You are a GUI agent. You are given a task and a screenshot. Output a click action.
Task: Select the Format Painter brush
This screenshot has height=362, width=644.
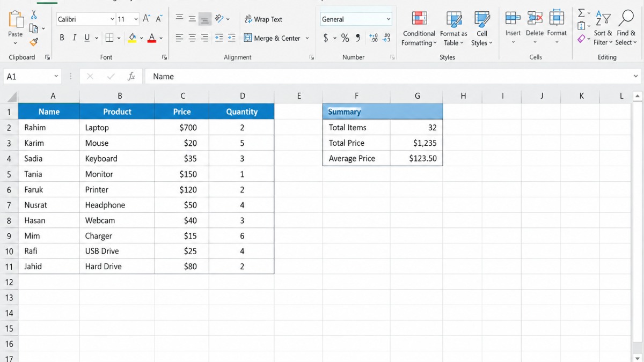click(x=34, y=42)
